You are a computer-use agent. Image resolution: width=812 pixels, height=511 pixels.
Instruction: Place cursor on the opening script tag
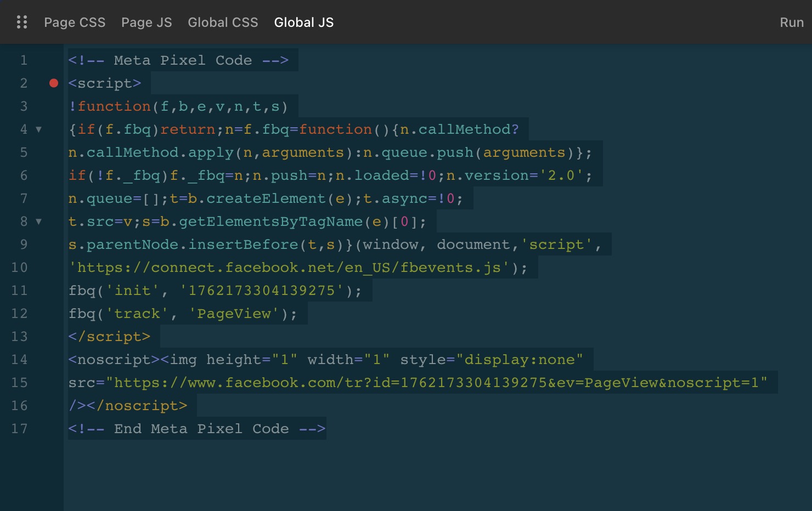105,83
